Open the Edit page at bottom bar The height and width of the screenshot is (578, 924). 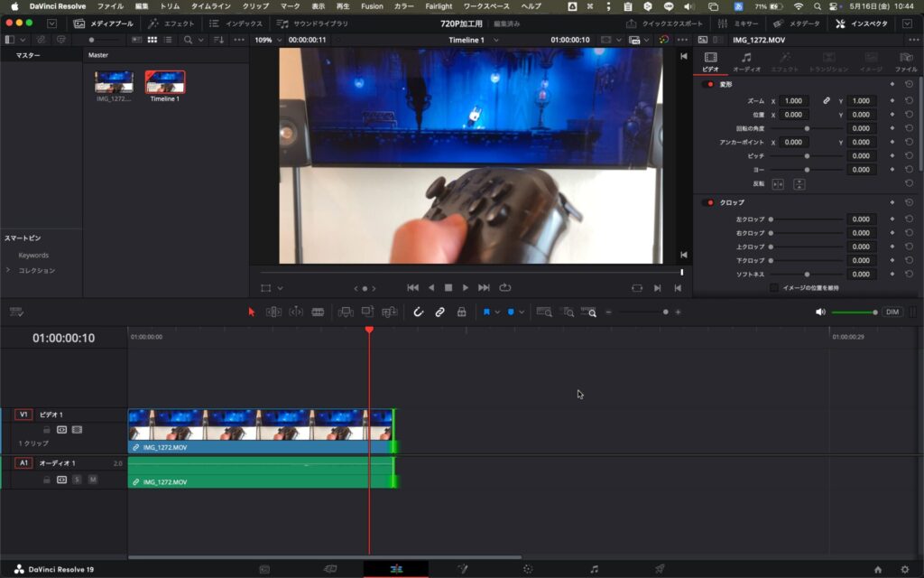[x=396, y=569]
